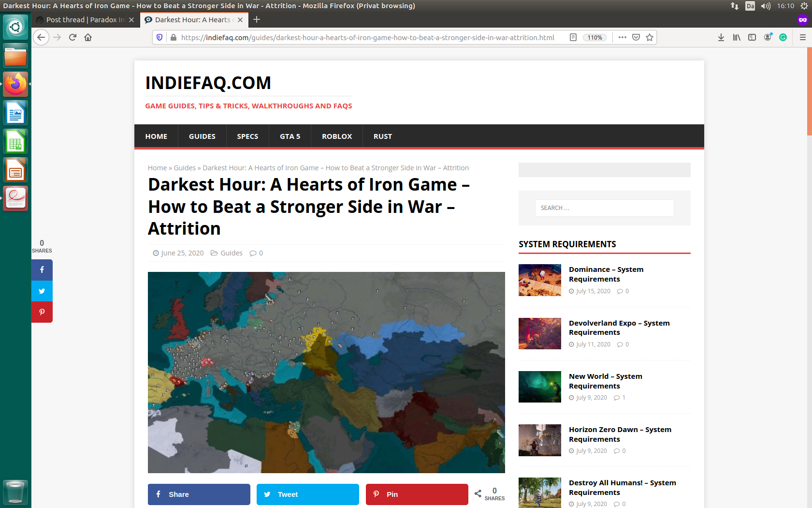The image size is (812, 508).
Task: Follow the Home breadcrumb link
Action: click(x=157, y=168)
